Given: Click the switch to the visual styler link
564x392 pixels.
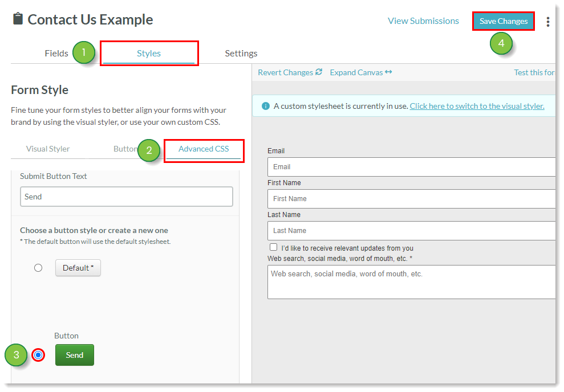Looking at the screenshot, I should point(477,106).
